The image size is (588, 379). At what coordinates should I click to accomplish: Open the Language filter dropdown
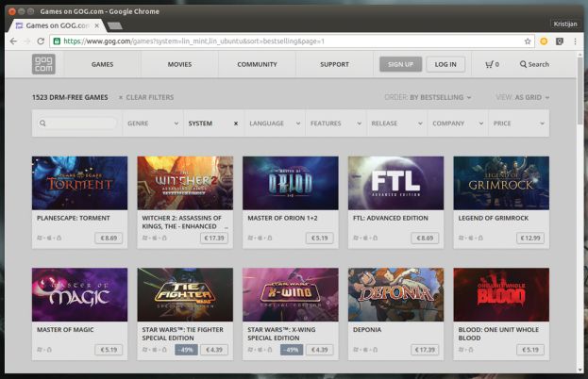274,124
